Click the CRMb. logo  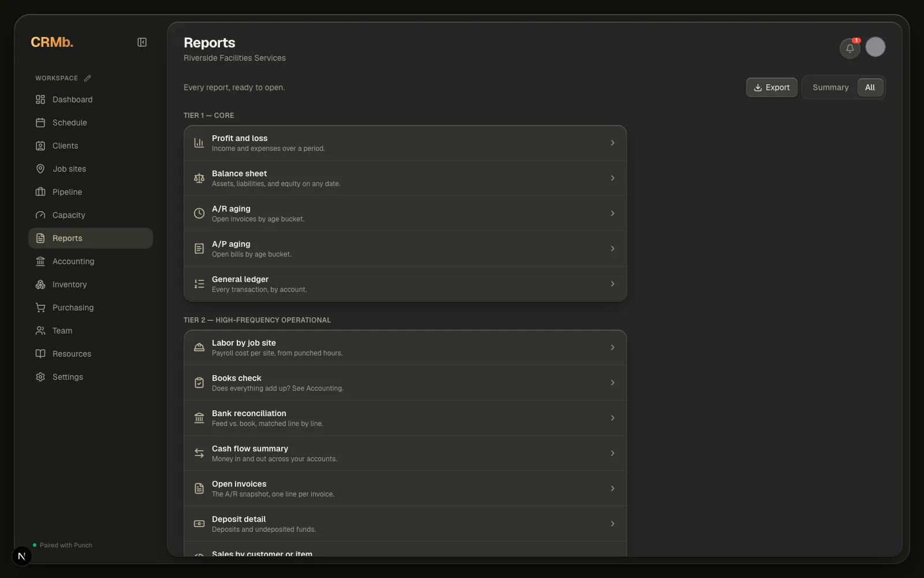pyautogui.click(x=52, y=42)
